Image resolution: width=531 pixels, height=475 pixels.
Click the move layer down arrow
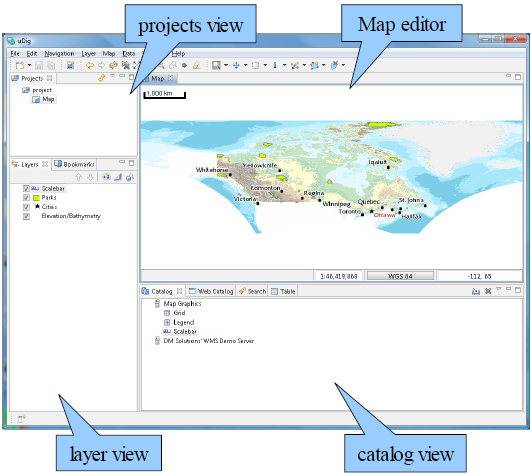point(90,177)
